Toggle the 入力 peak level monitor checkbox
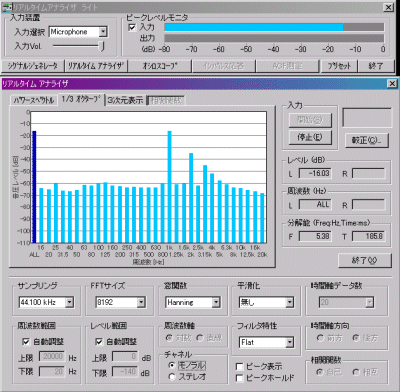This screenshot has height=392, width=400. [132, 27]
